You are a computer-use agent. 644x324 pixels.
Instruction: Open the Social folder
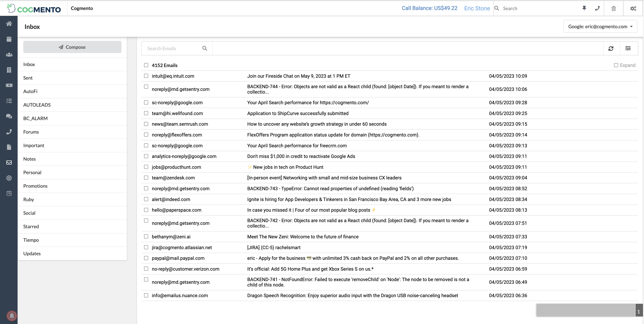click(72, 213)
